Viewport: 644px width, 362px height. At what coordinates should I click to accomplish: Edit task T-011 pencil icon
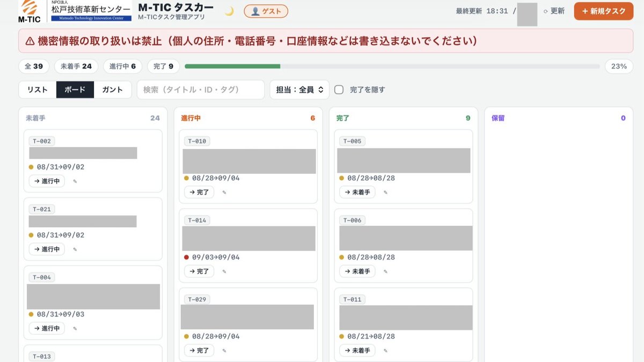(385, 351)
